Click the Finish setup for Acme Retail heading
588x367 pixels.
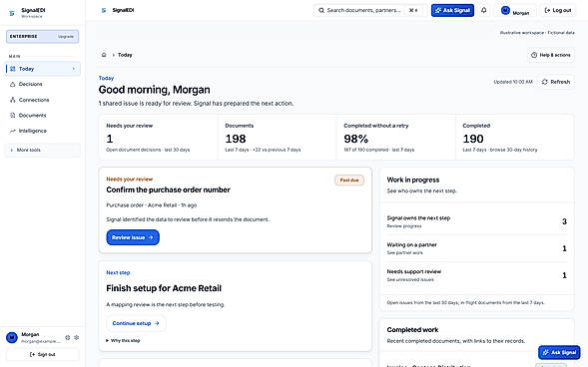(164, 288)
